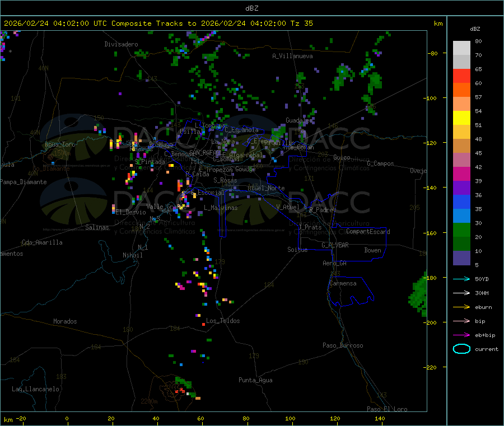Screen dimensions: 504x426
Task: Click the 'Punta_Agua' location label
Action: pos(255,381)
